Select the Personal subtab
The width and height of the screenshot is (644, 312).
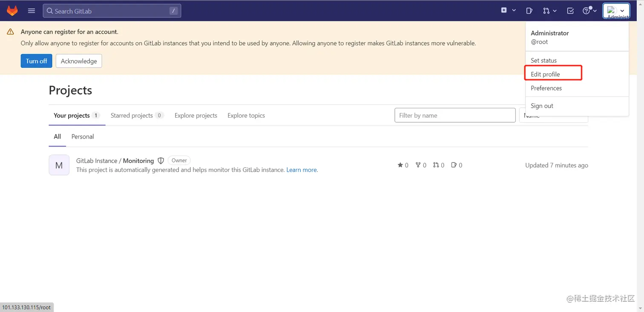[83, 136]
